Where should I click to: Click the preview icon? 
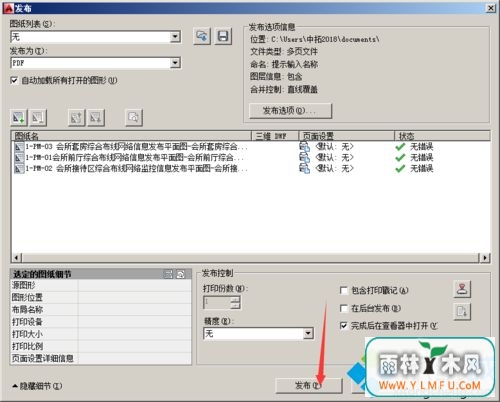coord(134,117)
